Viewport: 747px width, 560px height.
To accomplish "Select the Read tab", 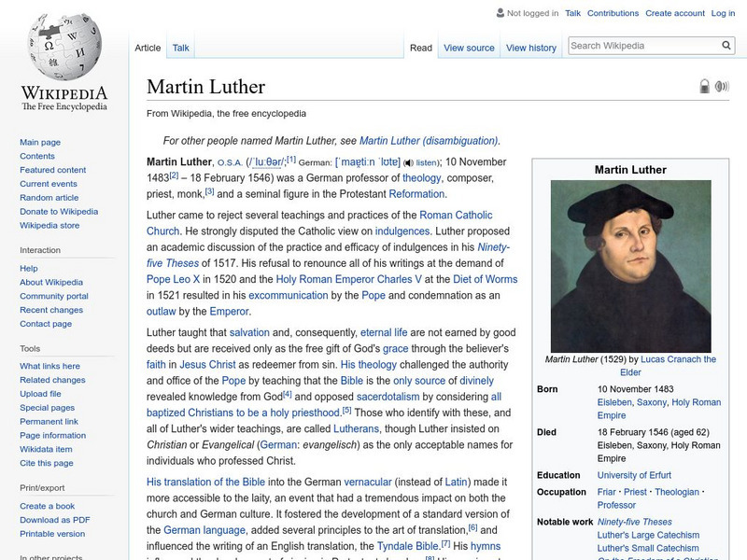I will tap(421, 48).
